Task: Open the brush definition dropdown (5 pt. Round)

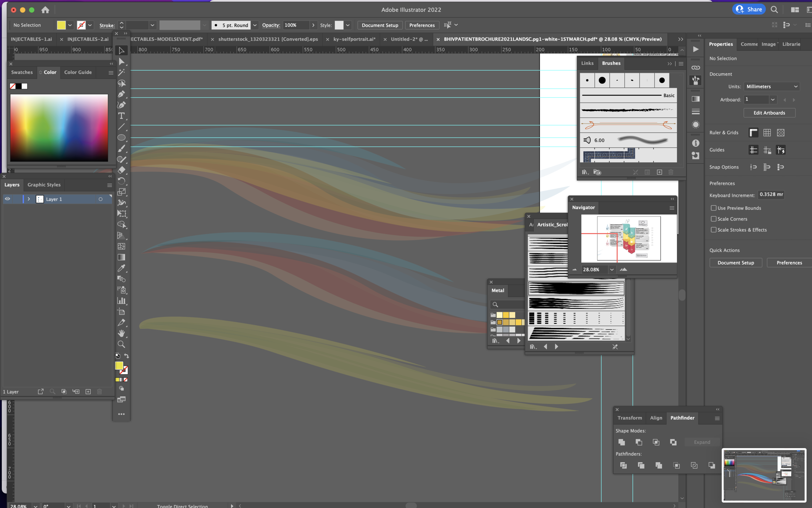Action: (255, 25)
